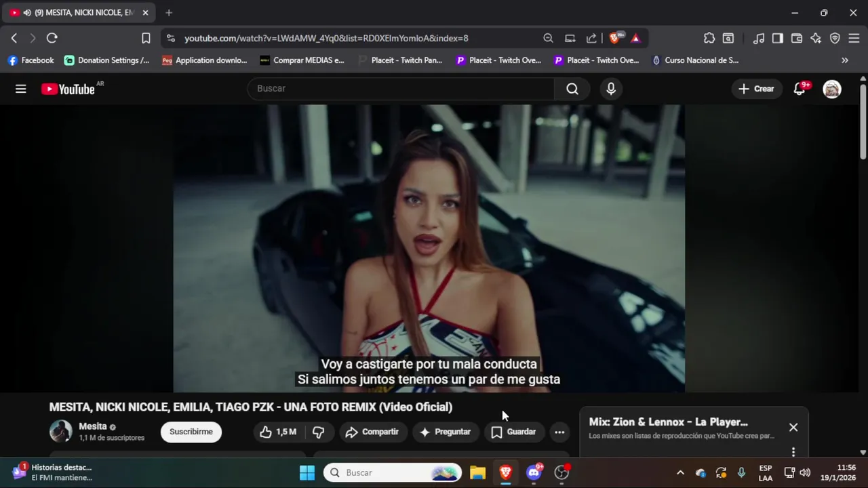
Task: Go back in the browser
Action: [14, 38]
